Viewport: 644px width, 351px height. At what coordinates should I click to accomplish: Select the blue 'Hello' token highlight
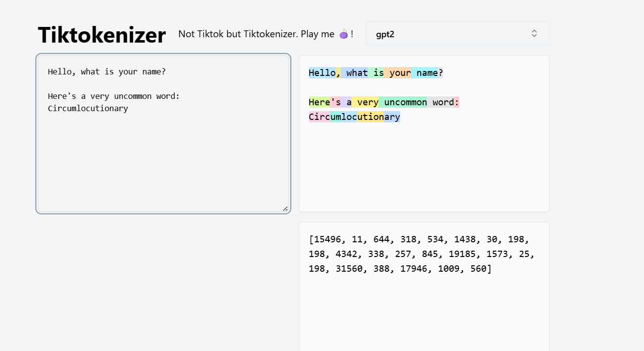[321, 72]
